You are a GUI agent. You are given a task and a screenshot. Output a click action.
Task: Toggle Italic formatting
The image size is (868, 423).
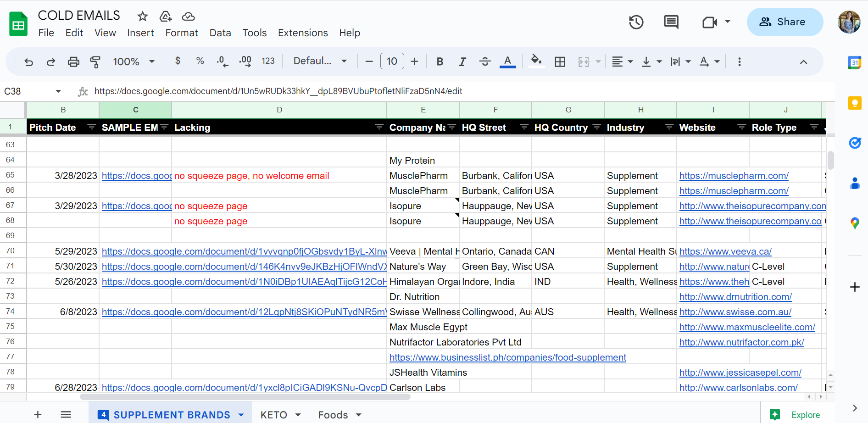(x=462, y=61)
